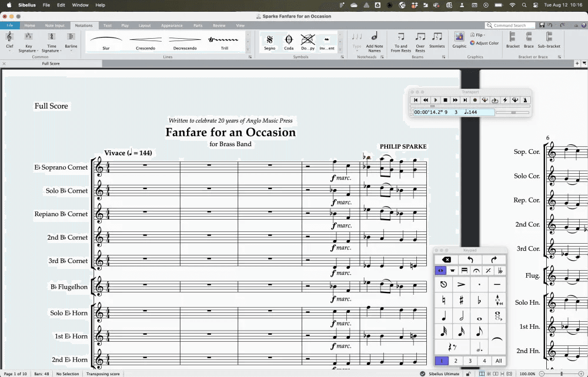Expand the Beams group dialog launcher
The height and width of the screenshot is (377, 588).
click(443, 57)
